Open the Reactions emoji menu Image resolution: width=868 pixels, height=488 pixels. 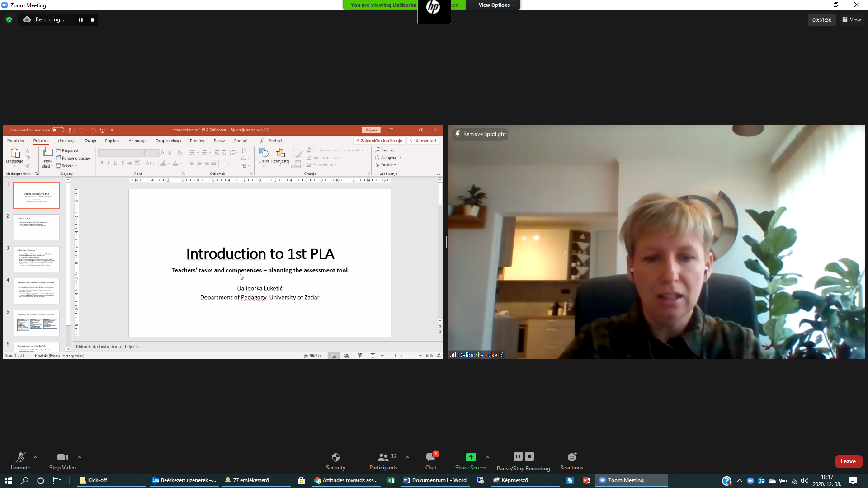click(571, 457)
